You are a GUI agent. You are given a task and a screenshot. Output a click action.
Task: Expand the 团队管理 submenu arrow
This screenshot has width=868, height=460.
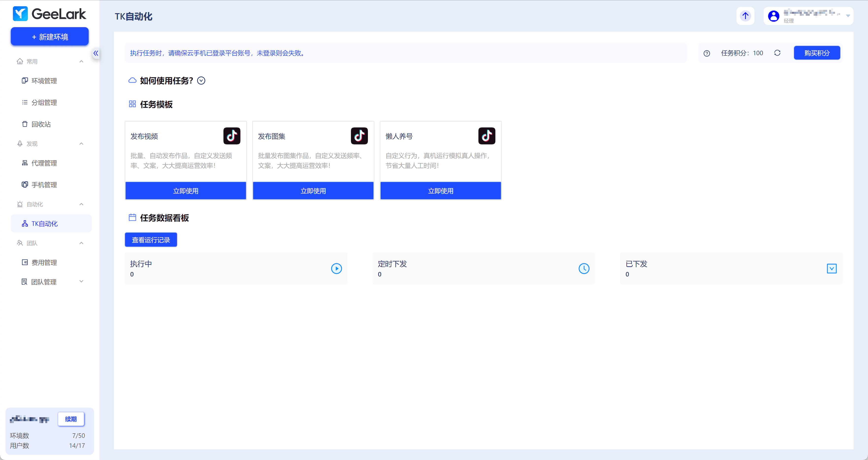81,281
